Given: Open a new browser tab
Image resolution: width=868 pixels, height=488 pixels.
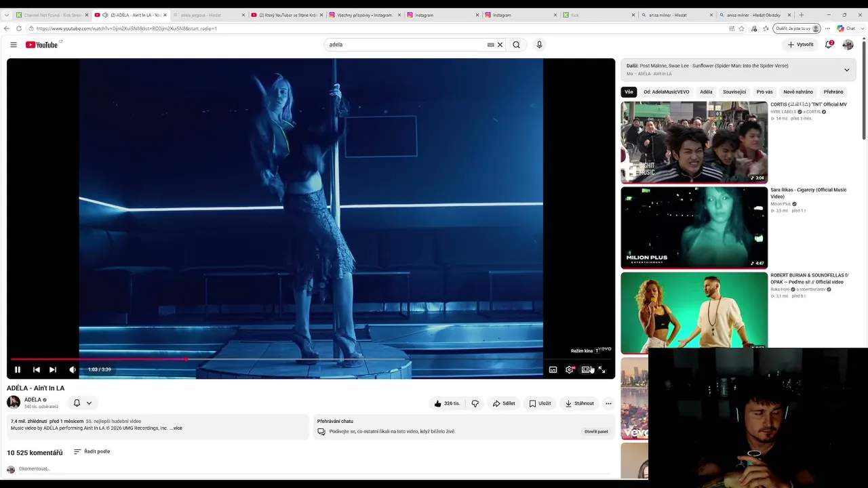Looking at the screenshot, I should click(x=802, y=15).
